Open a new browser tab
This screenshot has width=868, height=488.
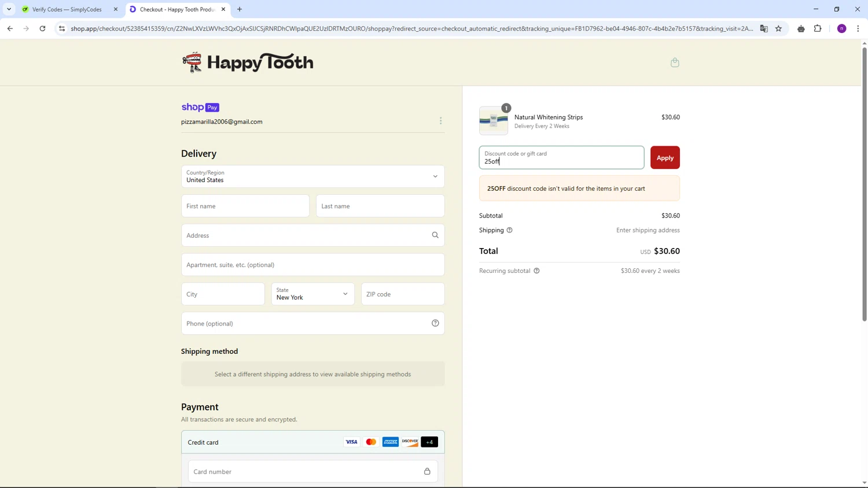[x=240, y=9]
